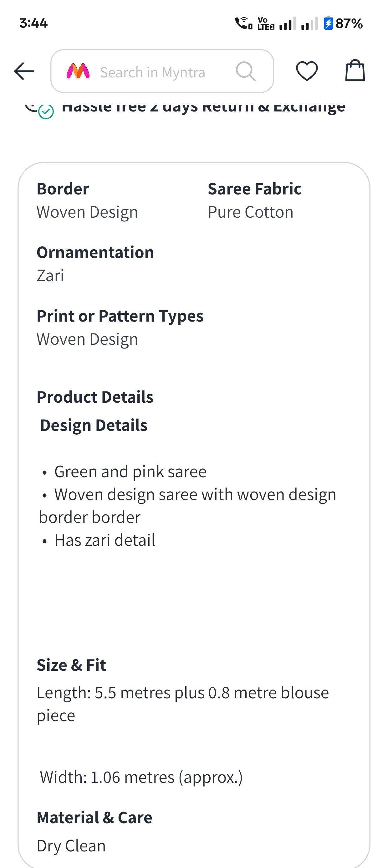
Task: Open the shopping bag icon
Action: [355, 70]
